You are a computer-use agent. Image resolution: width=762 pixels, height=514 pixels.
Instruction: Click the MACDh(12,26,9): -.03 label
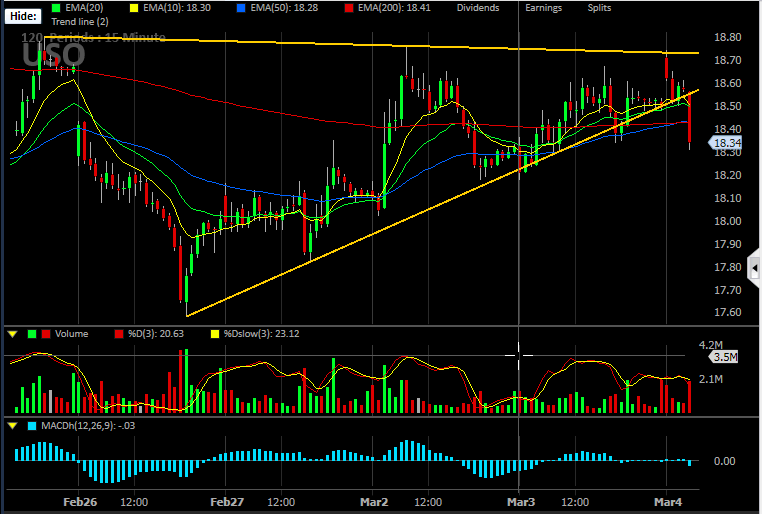[88, 426]
